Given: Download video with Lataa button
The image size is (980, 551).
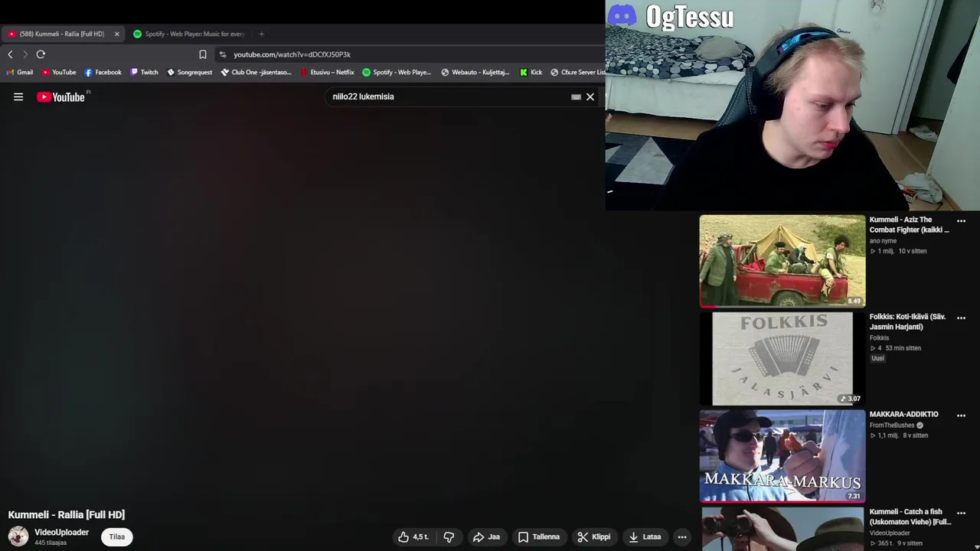Looking at the screenshot, I should [x=645, y=537].
